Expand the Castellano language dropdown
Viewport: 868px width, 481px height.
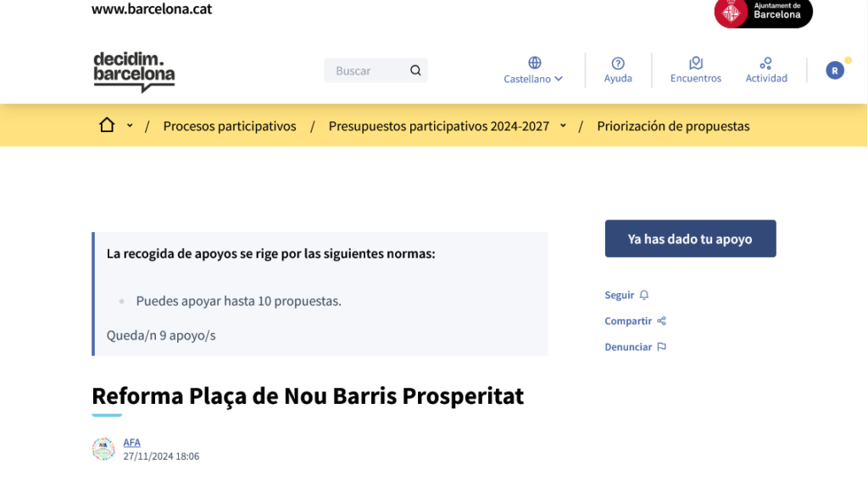(x=533, y=79)
